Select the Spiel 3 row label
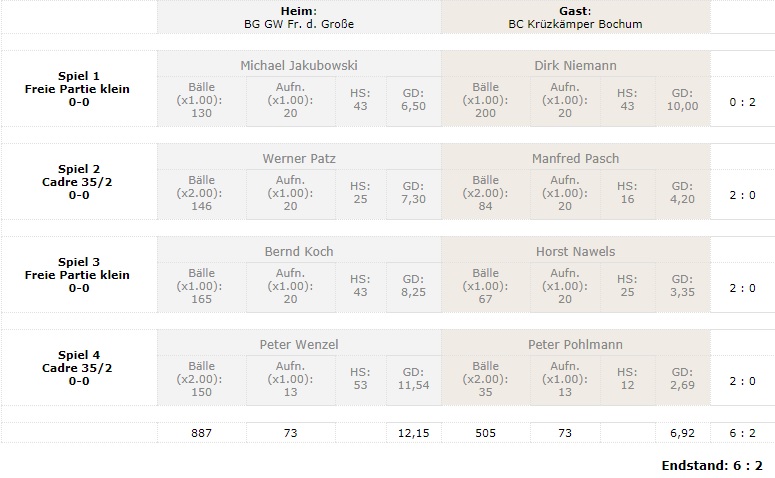775x478 pixels. pos(78,275)
